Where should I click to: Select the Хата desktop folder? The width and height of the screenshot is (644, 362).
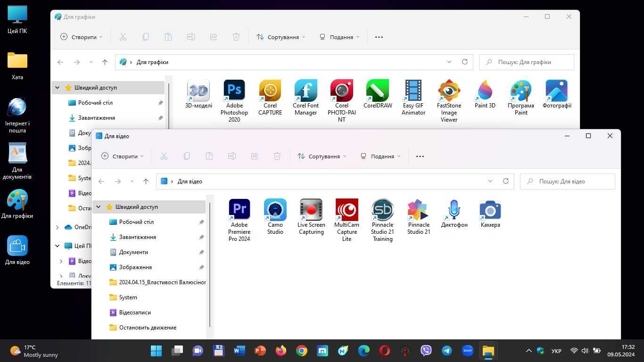click(x=17, y=66)
